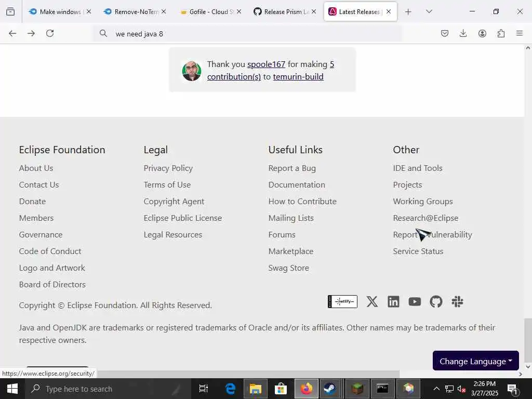532x399 pixels.
Task: Open the extensions puzzle icon
Action: click(501, 33)
